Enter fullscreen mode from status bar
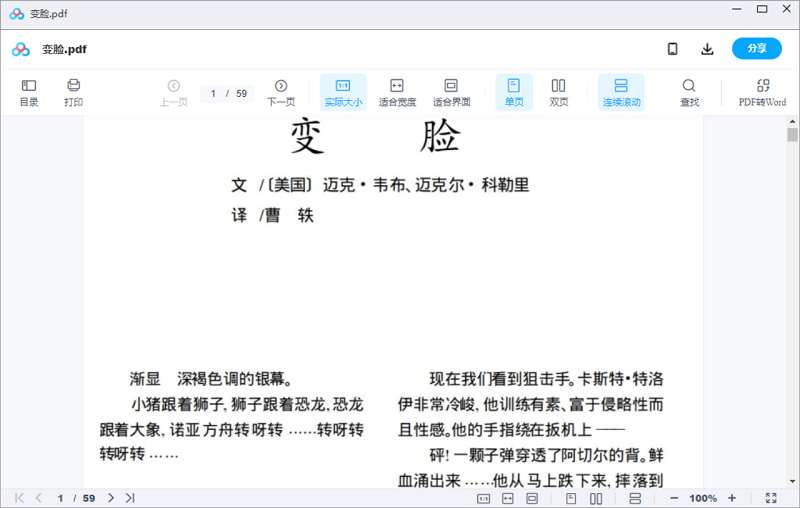This screenshot has height=508, width=800. click(771, 498)
